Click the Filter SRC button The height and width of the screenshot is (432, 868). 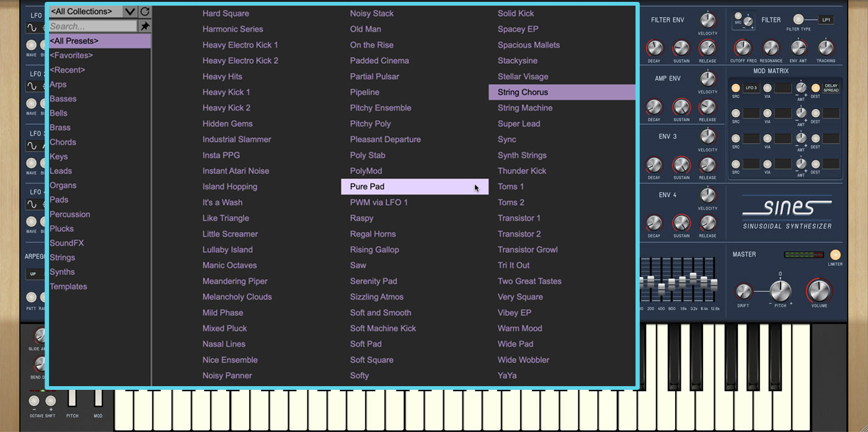point(738,17)
